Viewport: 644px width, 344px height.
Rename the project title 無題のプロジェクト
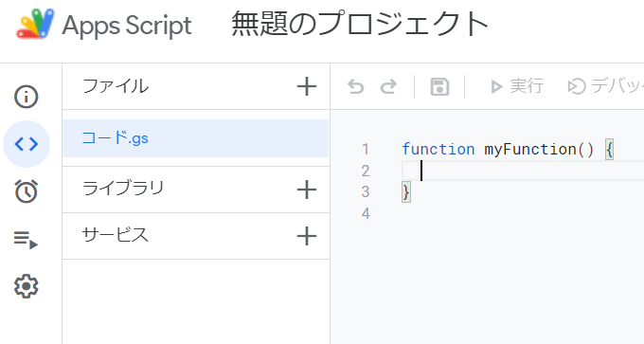[360, 25]
